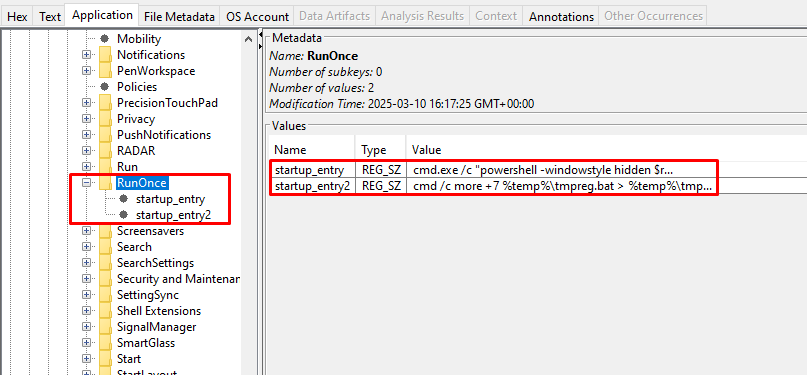
Task: Click the powershell -windowstyle hidden value cell
Action: point(606,169)
